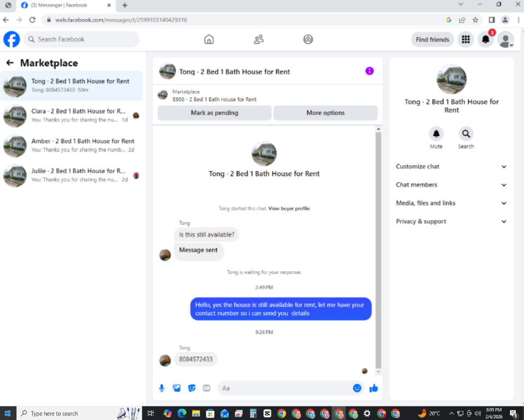Show hidden system tray icons arrow
This screenshot has height=420, width=524.
click(451, 413)
